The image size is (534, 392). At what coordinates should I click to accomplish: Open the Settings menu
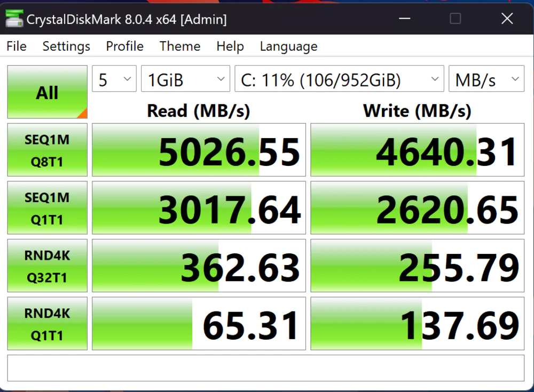(x=66, y=46)
